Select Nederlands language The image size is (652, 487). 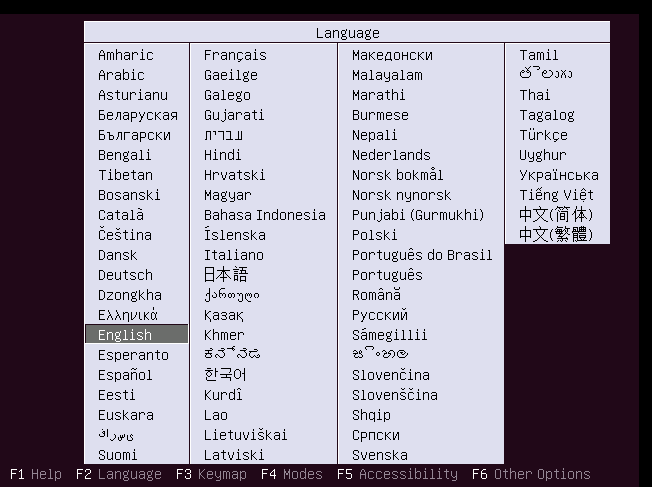(x=391, y=155)
